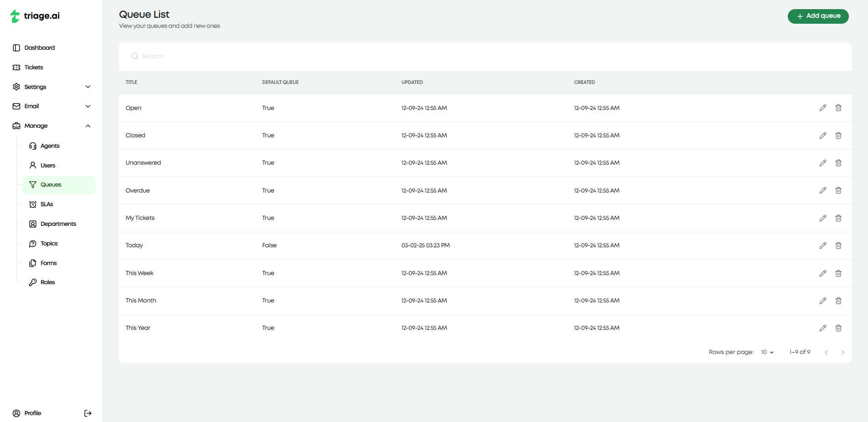
Task: Expand the Settings section
Action: coord(88,87)
